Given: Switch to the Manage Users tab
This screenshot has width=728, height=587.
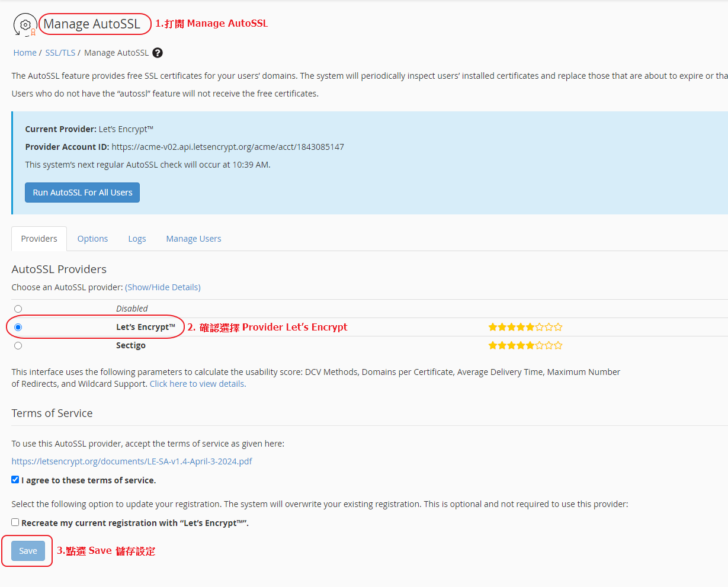Looking at the screenshot, I should [194, 239].
